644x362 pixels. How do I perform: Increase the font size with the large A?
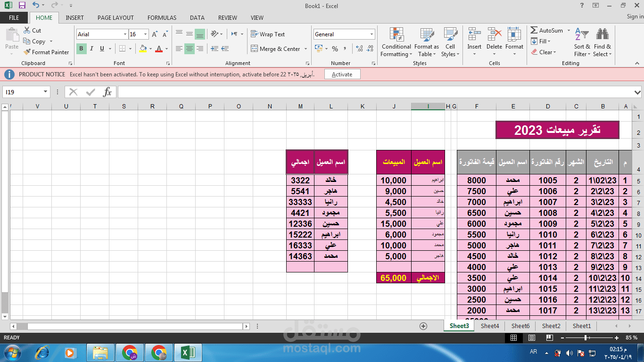pyautogui.click(x=155, y=34)
